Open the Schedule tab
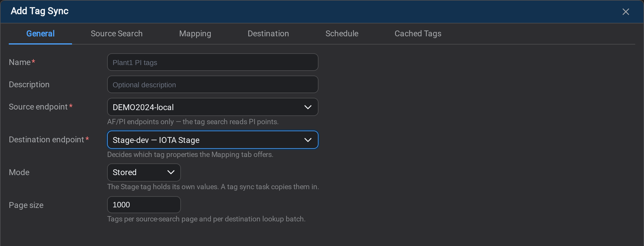This screenshot has width=644, height=246. click(342, 34)
